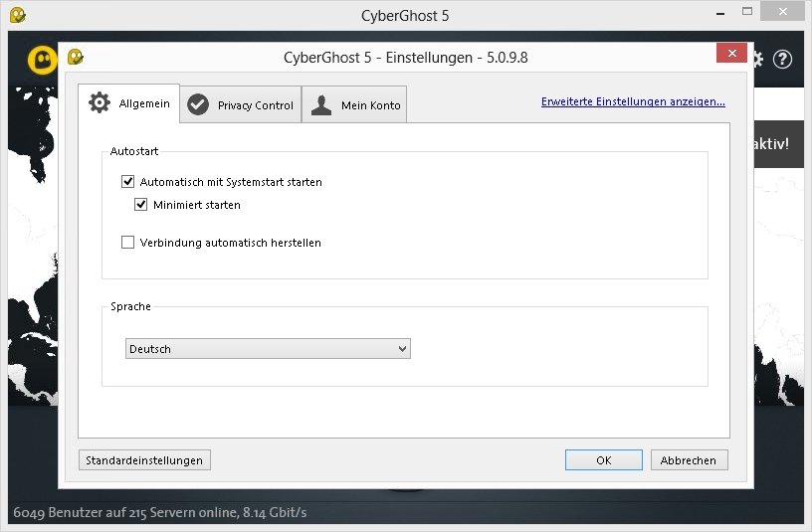Enable Verbindung automatisch herstellen checkbox
Screen dimensions: 812x532
(127, 242)
